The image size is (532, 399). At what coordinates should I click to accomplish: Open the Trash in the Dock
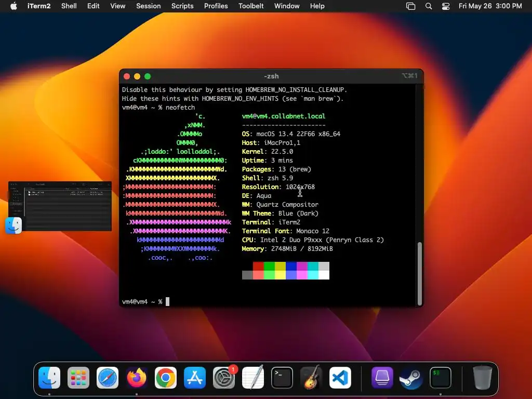[483, 377]
